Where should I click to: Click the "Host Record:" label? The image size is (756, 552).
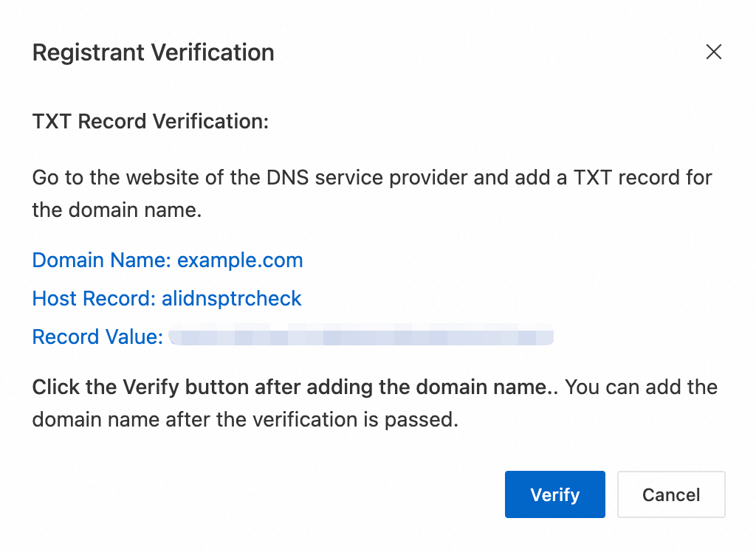tap(94, 299)
